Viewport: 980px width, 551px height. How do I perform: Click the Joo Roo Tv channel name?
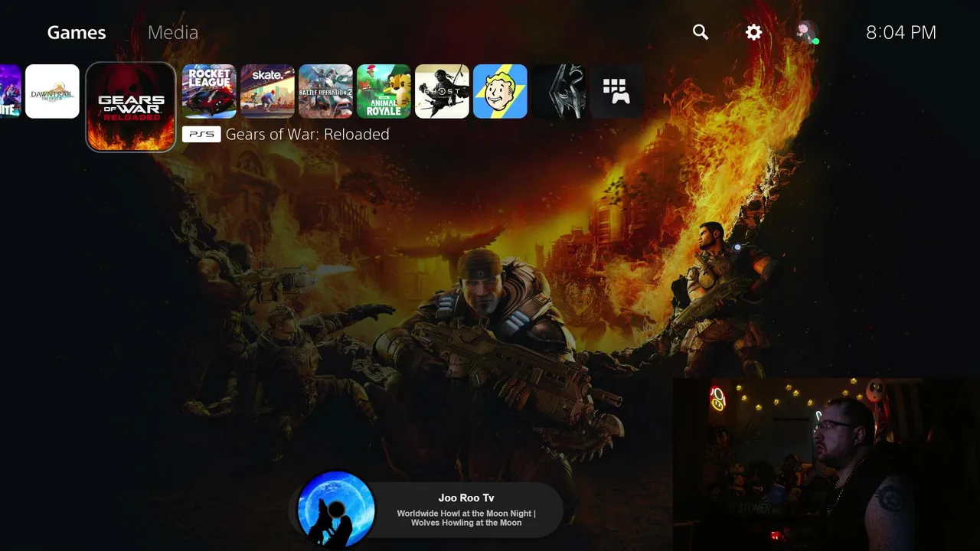coord(466,498)
